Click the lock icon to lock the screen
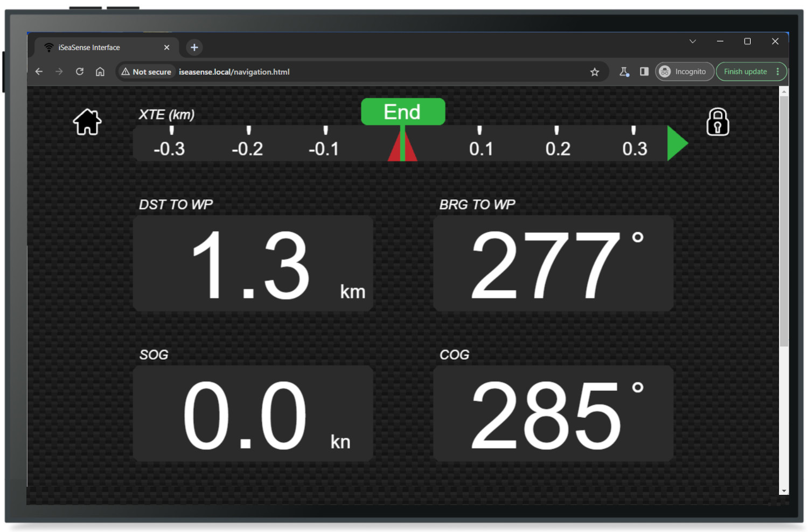808x532 pixels. click(x=718, y=122)
